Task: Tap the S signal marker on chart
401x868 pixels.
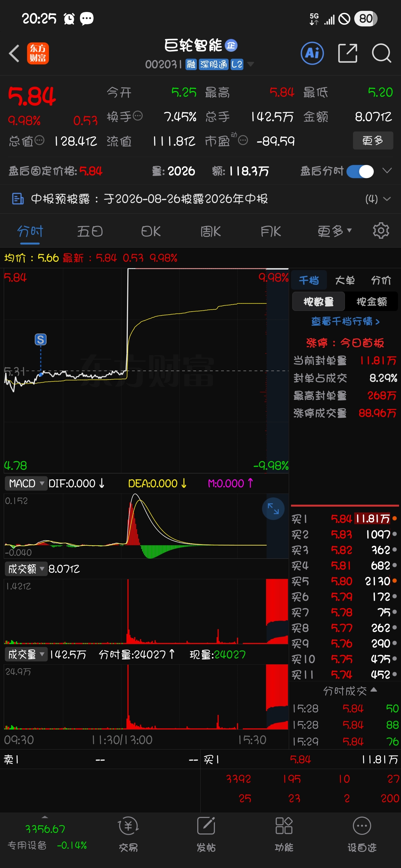Action: (x=40, y=339)
